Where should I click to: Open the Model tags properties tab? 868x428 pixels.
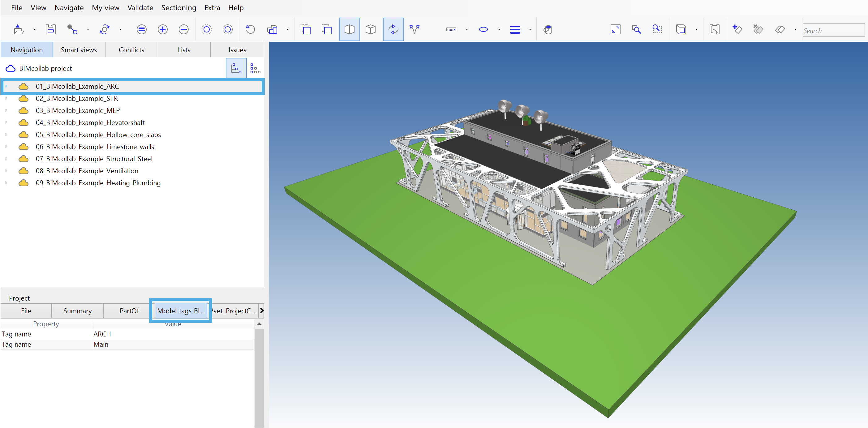point(181,311)
